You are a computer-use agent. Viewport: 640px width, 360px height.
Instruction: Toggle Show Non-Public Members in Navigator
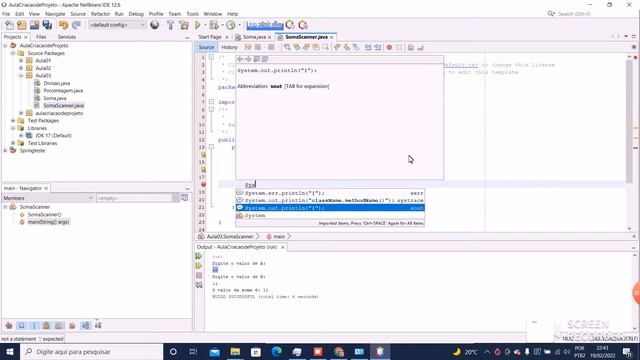click(x=47, y=326)
